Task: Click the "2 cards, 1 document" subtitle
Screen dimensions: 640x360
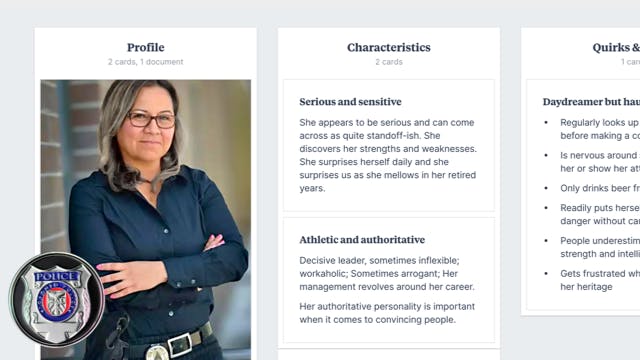Action: tap(146, 62)
